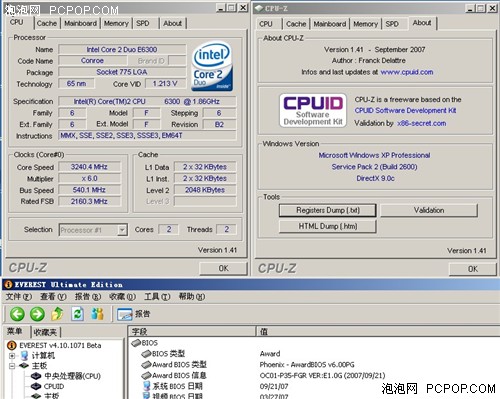The width and height of the screenshot is (500, 399).
Task: Select the 系统 BIOS 日期 row
Action: 172,386
